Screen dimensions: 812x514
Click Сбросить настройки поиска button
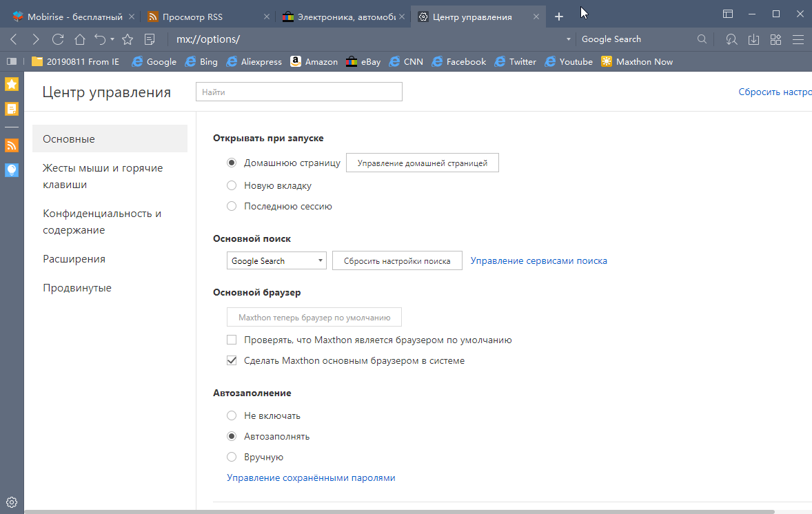click(397, 261)
